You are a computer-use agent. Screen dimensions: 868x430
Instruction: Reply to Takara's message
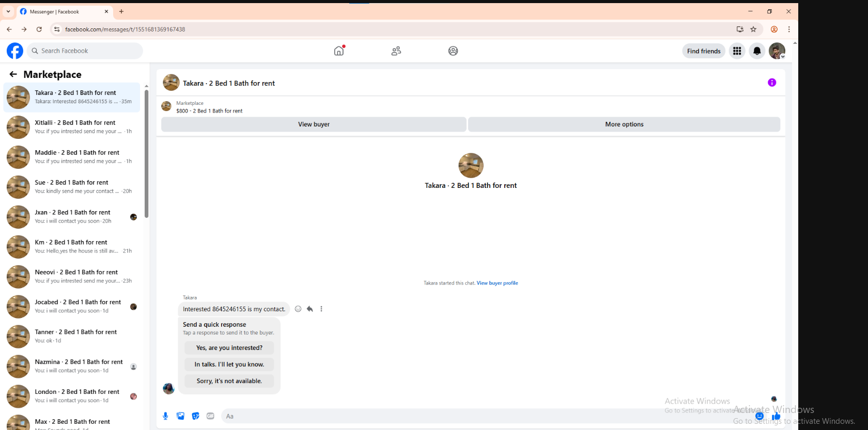point(309,309)
